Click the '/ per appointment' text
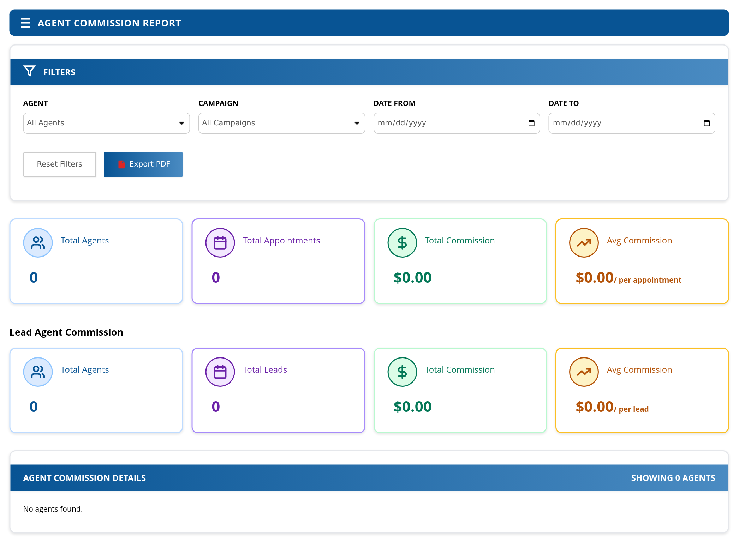This screenshot has height=560, width=739. click(x=648, y=280)
